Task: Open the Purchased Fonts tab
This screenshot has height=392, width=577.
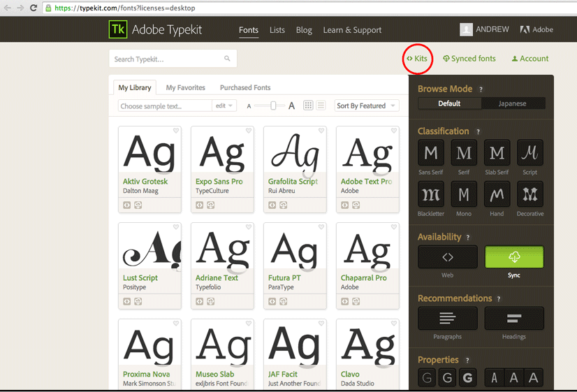Action: [x=245, y=87]
